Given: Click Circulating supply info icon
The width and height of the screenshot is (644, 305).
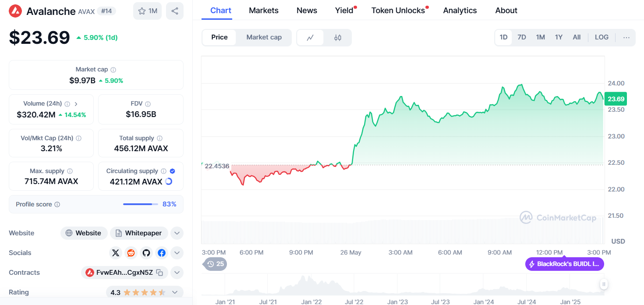Looking at the screenshot, I should pyautogui.click(x=163, y=171).
